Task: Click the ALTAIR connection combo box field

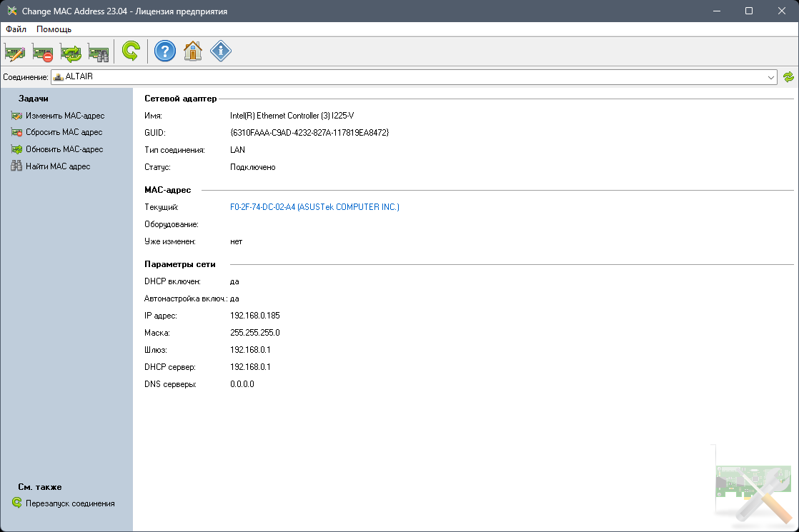Action: click(407, 77)
